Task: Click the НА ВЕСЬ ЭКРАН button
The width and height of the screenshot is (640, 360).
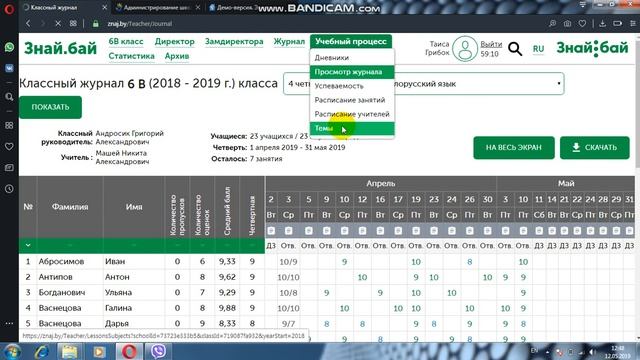Action: pyautogui.click(x=513, y=147)
